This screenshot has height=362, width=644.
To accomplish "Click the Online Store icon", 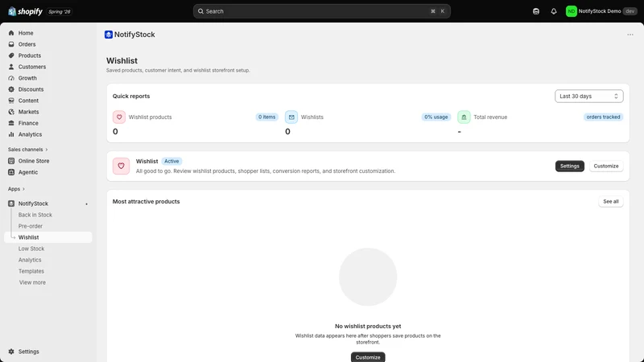I will (x=11, y=161).
